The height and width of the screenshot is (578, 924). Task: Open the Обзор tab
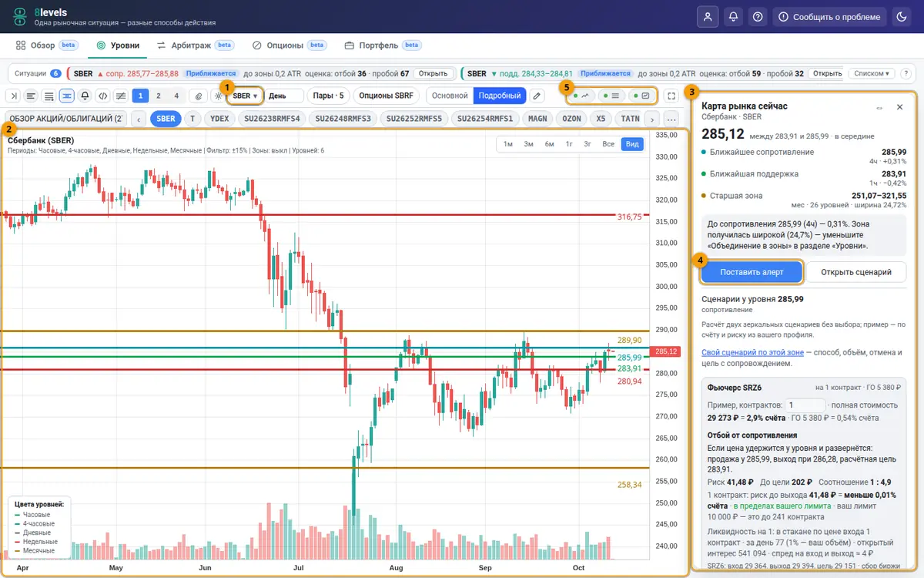pos(48,45)
